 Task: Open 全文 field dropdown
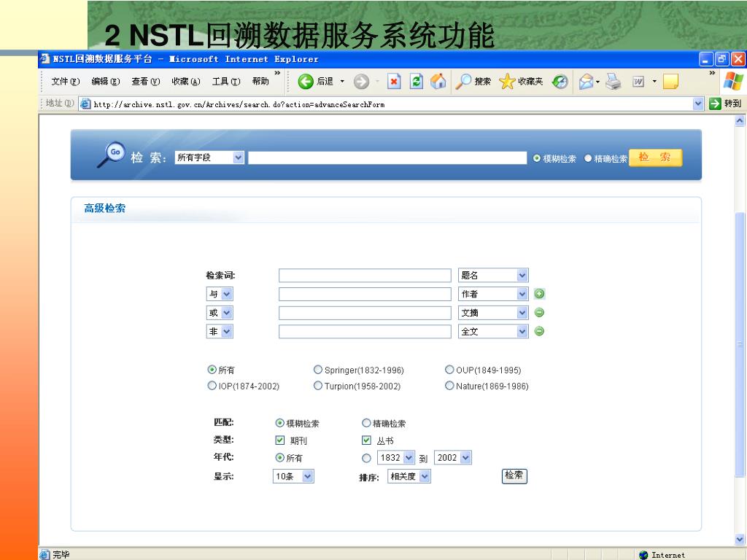click(493, 331)
